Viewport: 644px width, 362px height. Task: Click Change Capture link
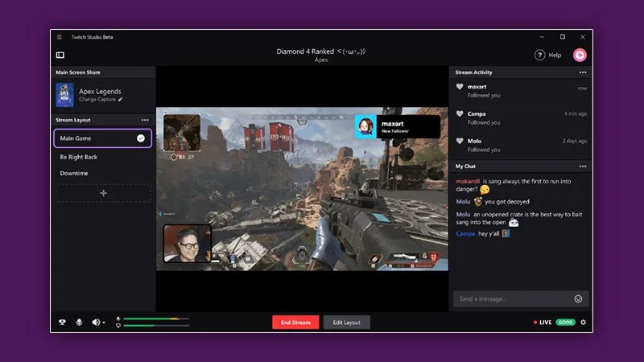(97, 99)
